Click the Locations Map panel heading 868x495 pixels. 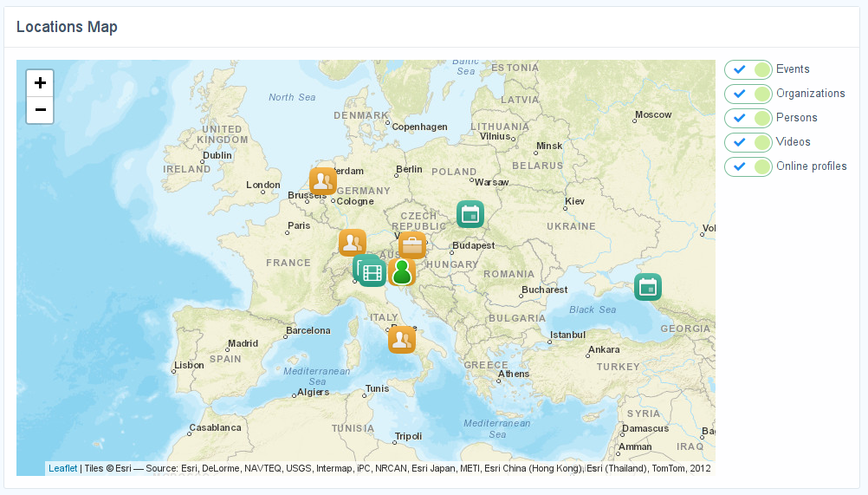67,27
